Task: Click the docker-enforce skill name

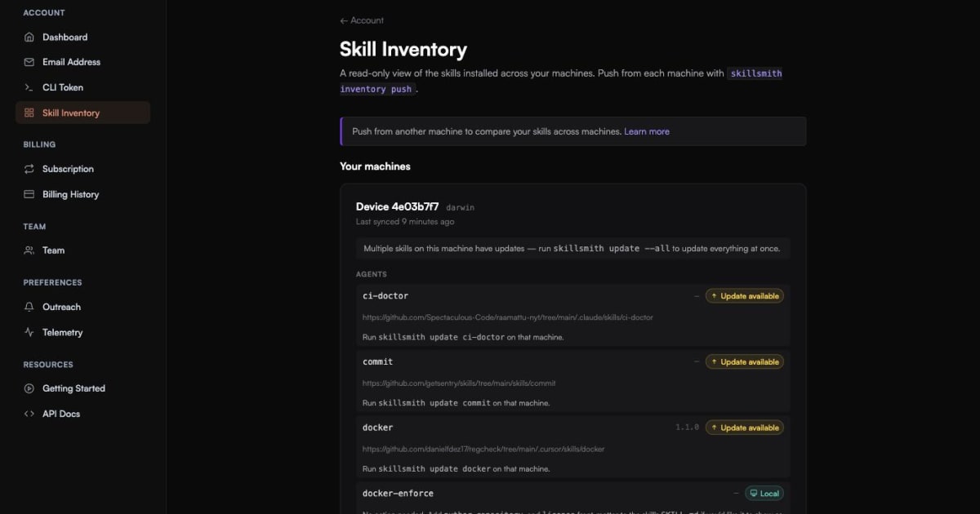Action: [399, 494]
